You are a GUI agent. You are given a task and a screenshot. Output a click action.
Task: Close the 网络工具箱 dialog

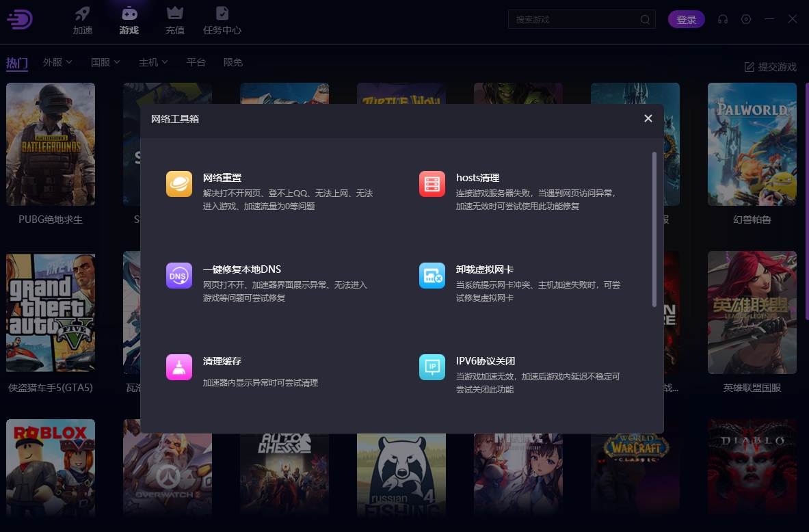tap(648, 119)
